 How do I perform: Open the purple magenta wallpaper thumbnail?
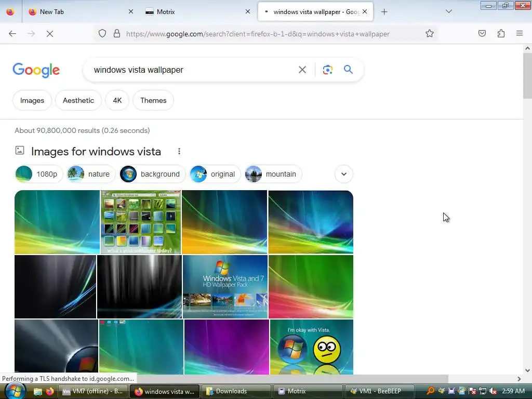(x=227, y=347)
